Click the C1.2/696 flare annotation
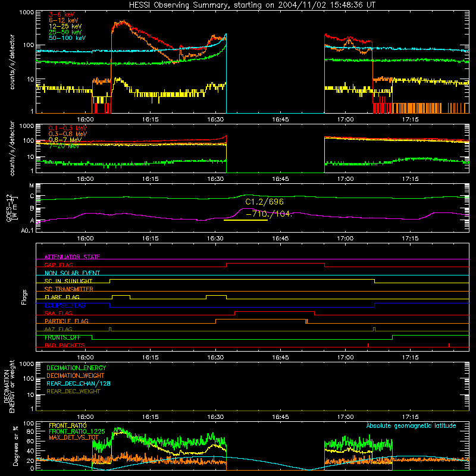Screen dimensions: 476x476 click(x=264, y=202)
